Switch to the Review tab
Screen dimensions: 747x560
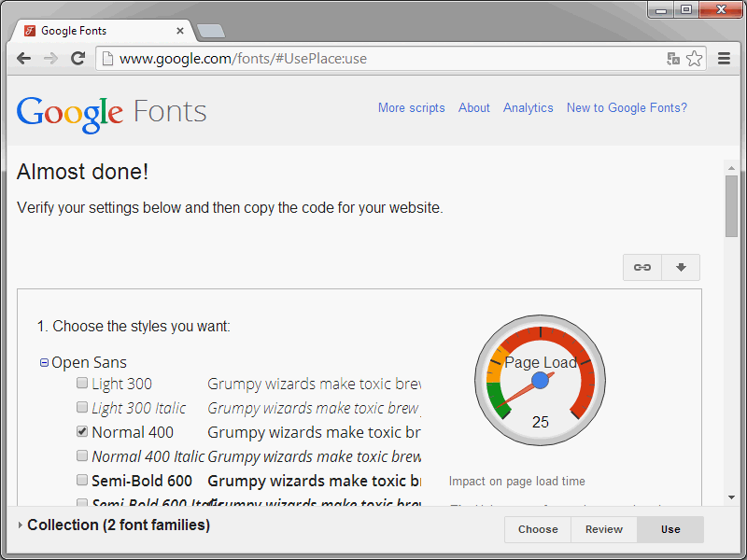click(x=603, y=529)
